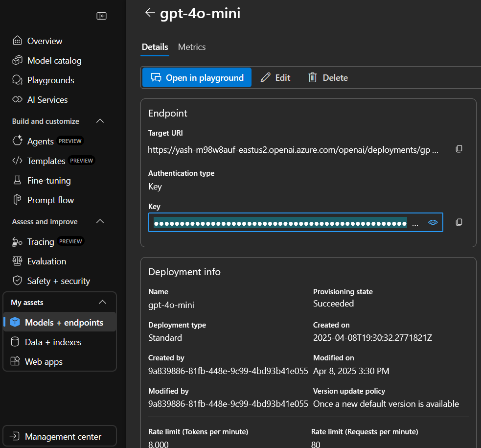The width and height of the screenshot is (481, 448).
Task: Switch to the Metrics tab
Action: [x=191, y=47]
